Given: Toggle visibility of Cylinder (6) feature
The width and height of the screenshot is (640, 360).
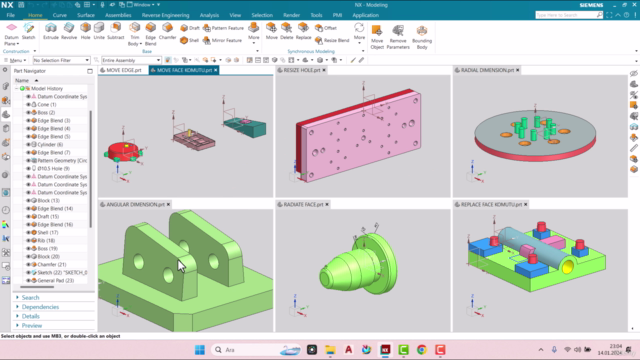Looking at the screenshot, I should click(28, 144).
